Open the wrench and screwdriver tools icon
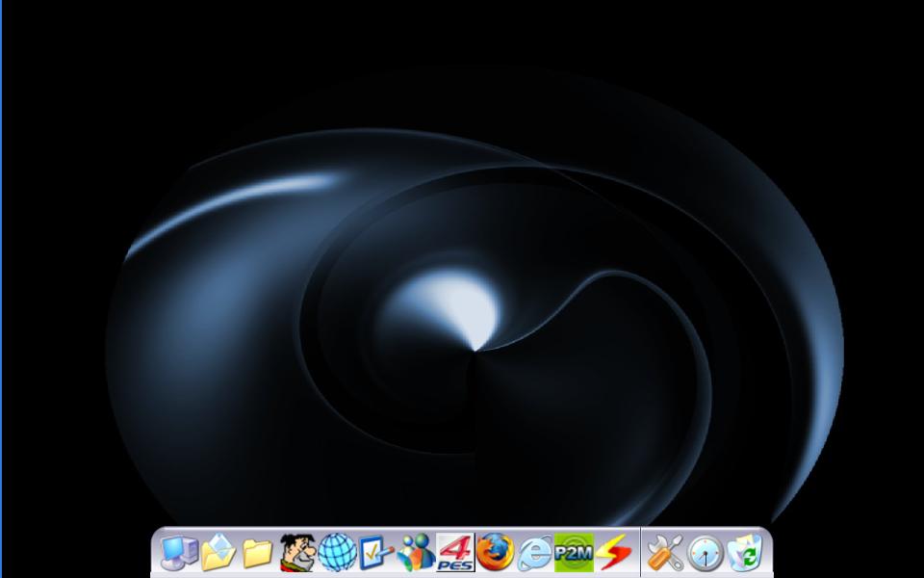This screenshot has width=924, height=578. click(x=665, y=553)
